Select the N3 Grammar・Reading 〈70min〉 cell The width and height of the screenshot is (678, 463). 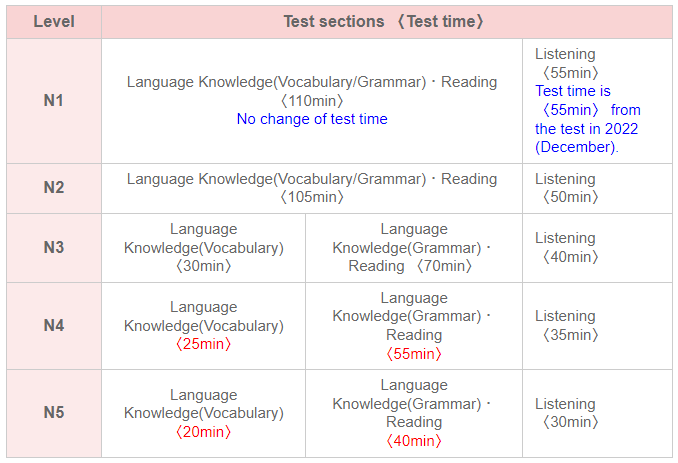(413, 248)
